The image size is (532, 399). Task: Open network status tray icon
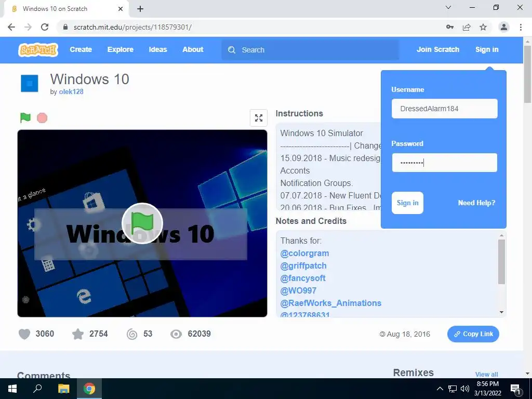point(453,389)
